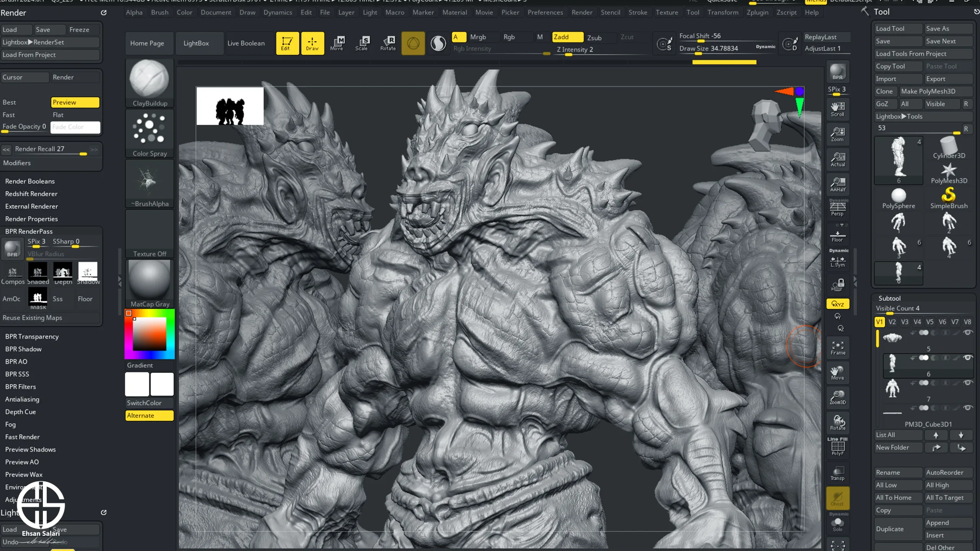Toggle Ghost transparency mode
Screen dimensions: 980x551
click(838, 498)
